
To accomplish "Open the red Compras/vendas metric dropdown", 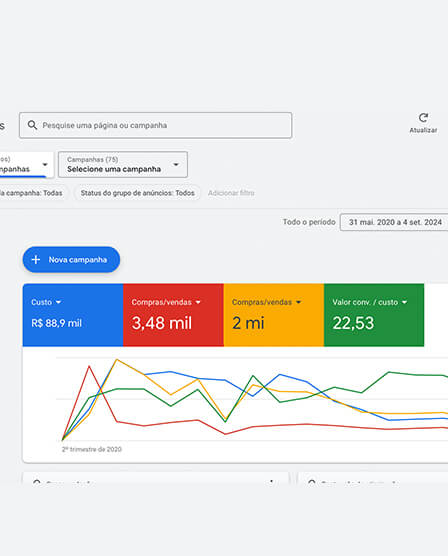I will (x=198, y=302).
